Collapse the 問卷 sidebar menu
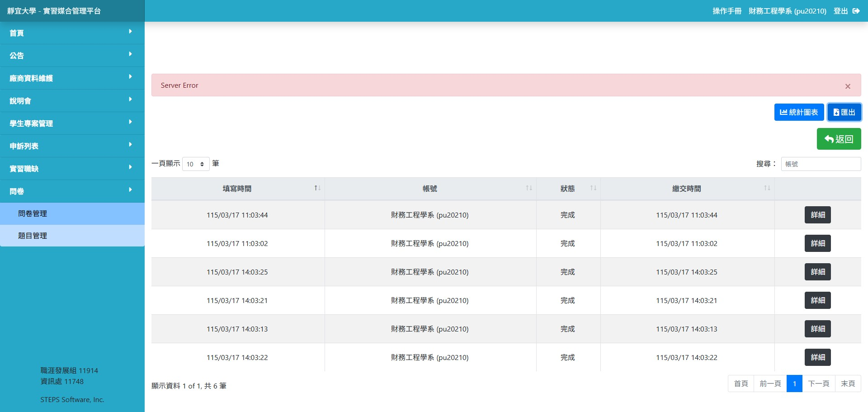This screenshot has width=868, height=412. pyautogui.click(x=72, y=191)
